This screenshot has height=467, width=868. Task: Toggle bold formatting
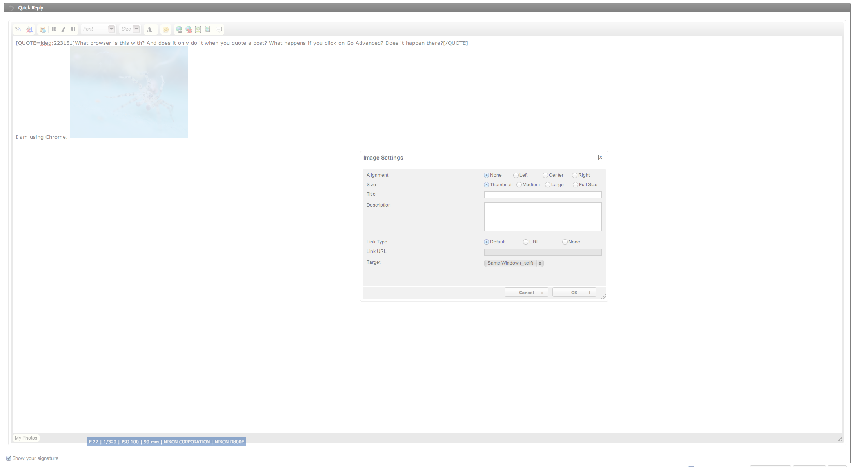pos(54,29)
